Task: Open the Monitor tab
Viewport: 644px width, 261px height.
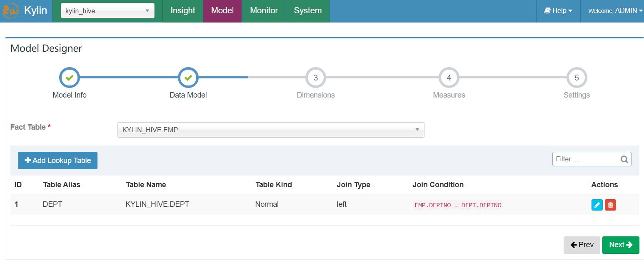Action: click(x=264, y=11)
